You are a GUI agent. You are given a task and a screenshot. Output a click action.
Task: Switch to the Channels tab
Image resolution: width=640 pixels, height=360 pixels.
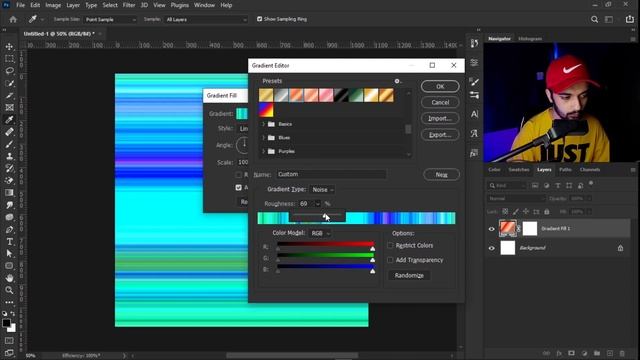pos(590,170)
